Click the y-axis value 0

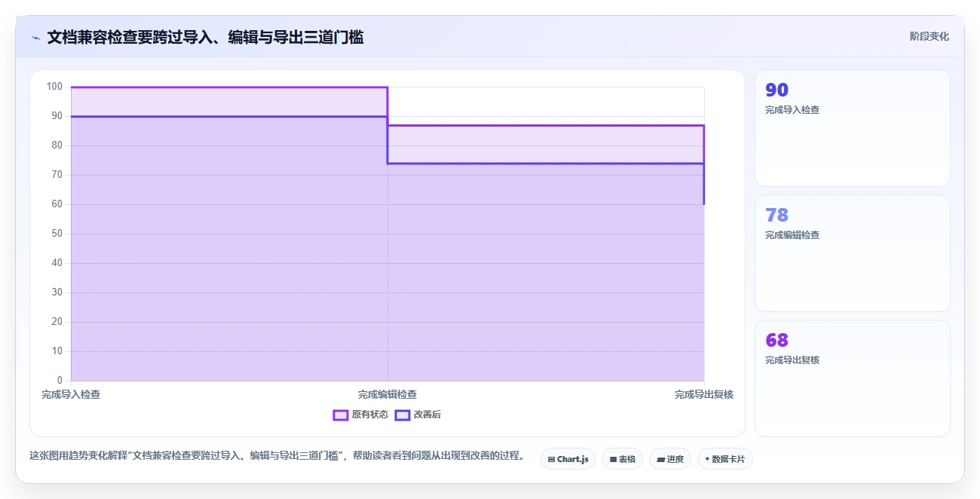(60, 381)
